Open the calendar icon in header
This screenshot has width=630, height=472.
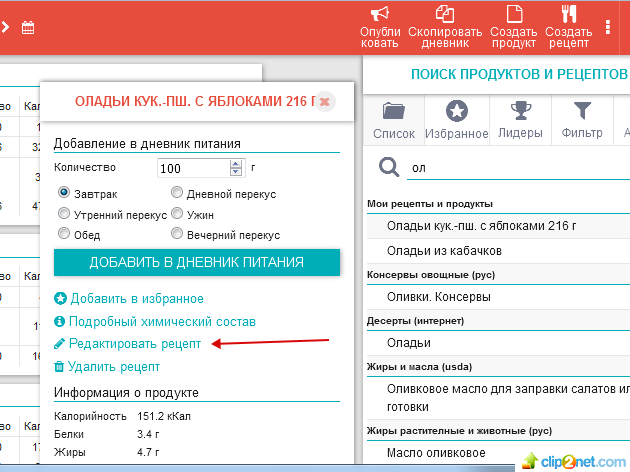tap(28, 28)
